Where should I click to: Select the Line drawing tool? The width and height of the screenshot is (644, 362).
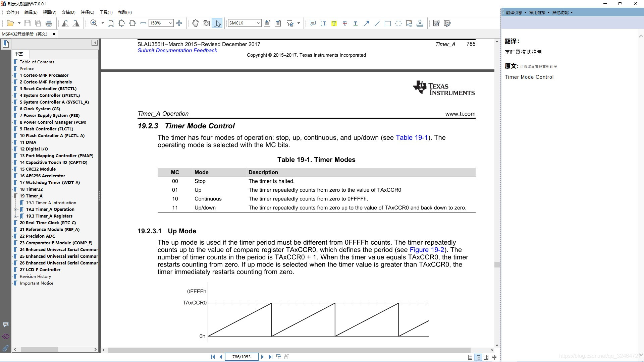(x=377, y=23)
